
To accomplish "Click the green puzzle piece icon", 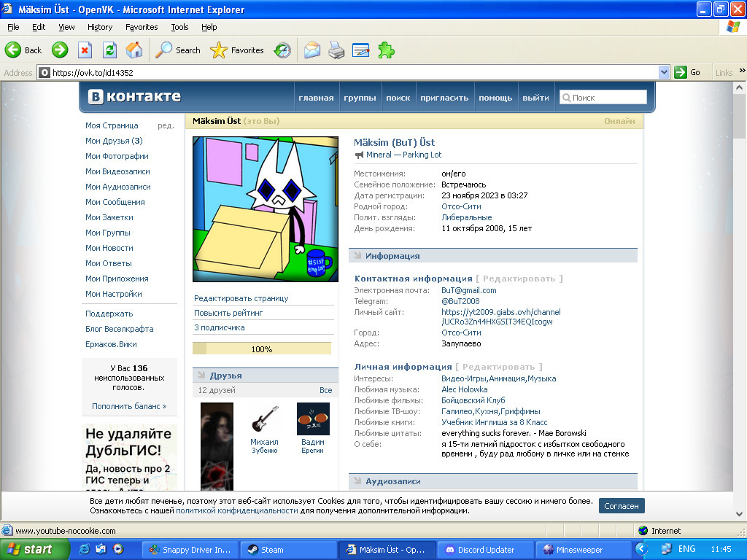I will (x=386, y=50).
